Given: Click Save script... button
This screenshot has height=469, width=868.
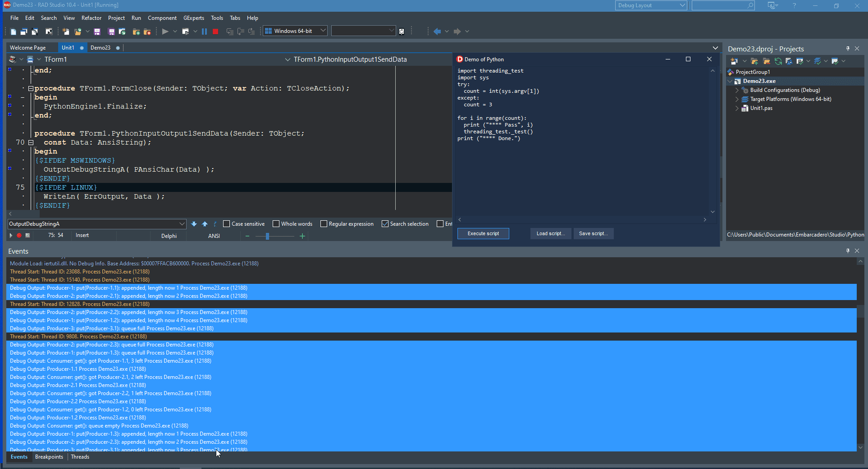Looking at the screenshot, I should coord(594,233).
